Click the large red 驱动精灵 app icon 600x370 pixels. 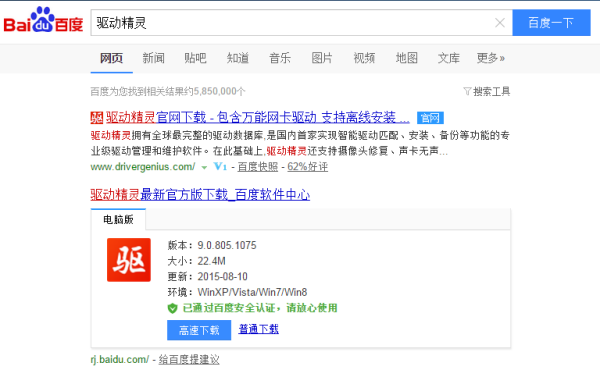(x=129, y=260)
